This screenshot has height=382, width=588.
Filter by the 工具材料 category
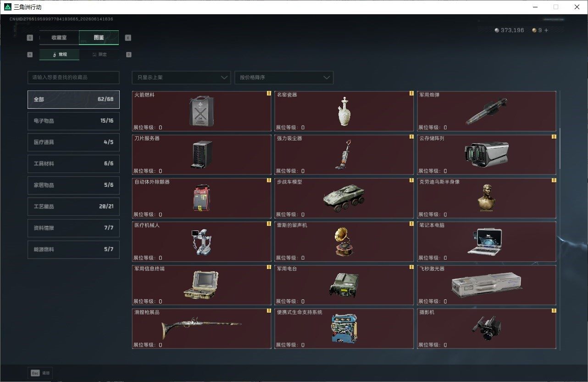coord(73,163)
